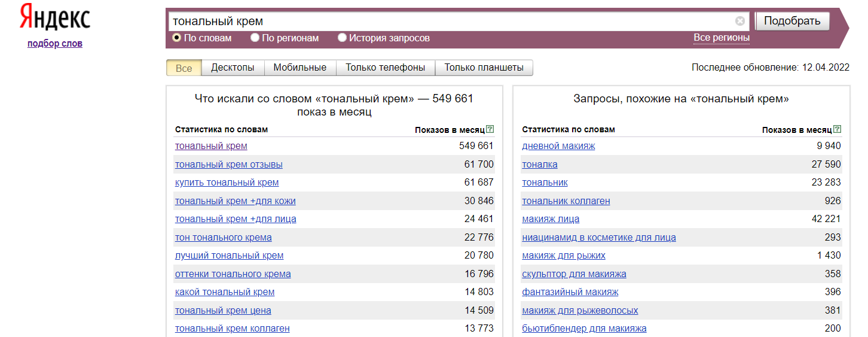Switch to the 'Только телефоны' tab

(x=386, y=68)
